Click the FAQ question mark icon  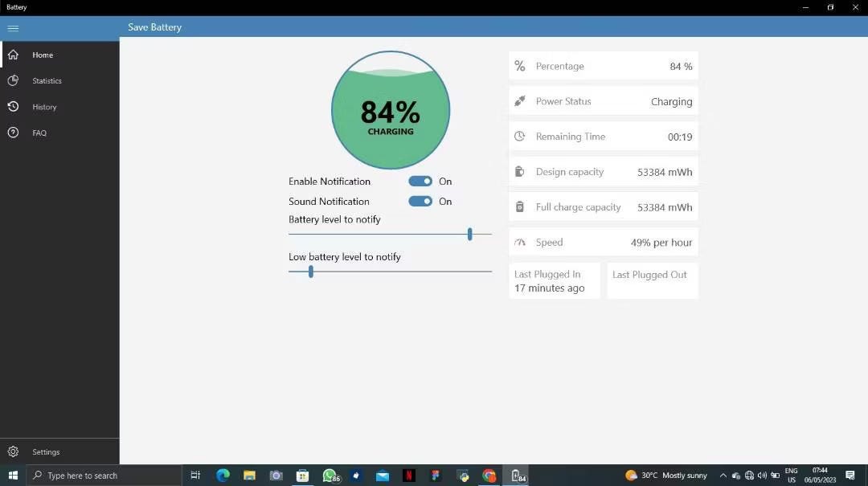coord(13,133)
